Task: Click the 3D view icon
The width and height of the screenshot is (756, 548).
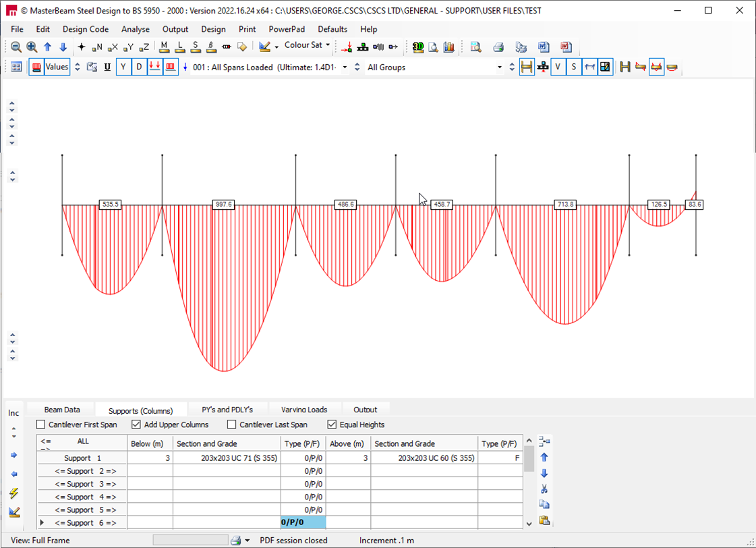Action: [418, 47]
